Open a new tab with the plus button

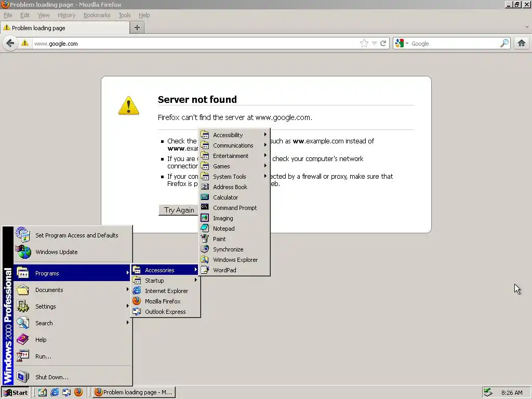(x=137, y=28)
